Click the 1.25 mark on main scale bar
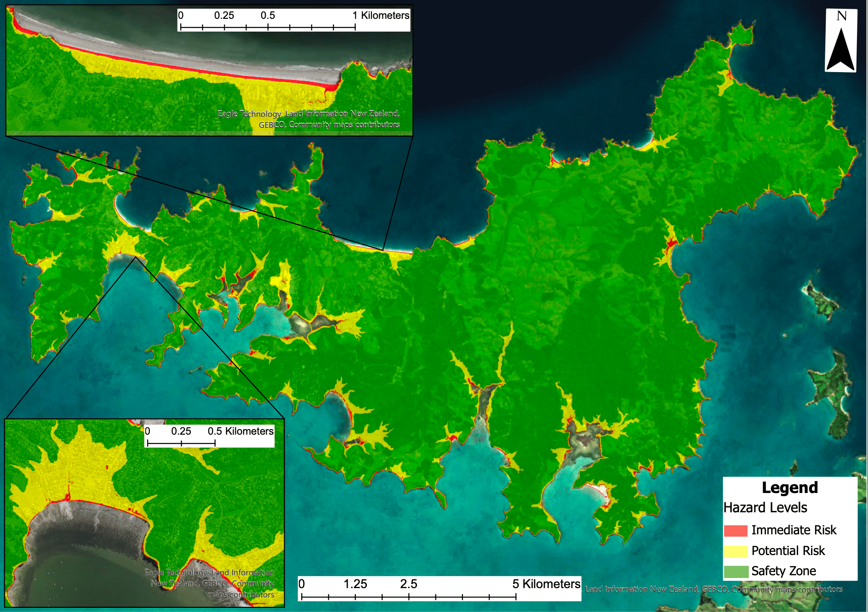 355,584
